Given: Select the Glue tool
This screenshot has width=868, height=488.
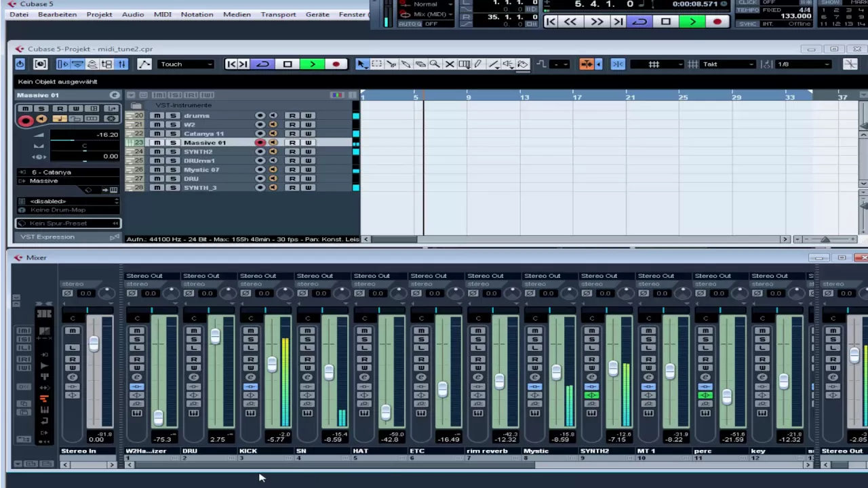Looking at the screenshot, I should coord(406,64).
